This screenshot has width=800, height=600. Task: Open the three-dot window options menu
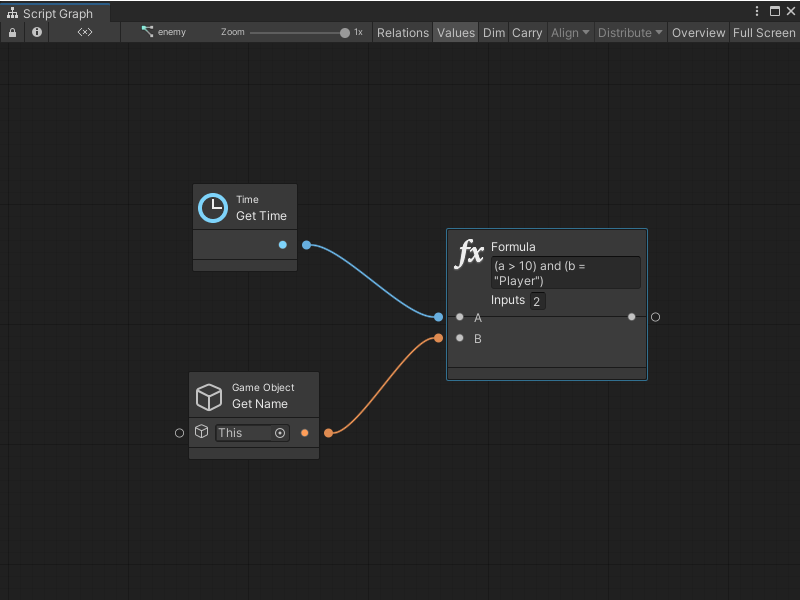tap(757, 11)
